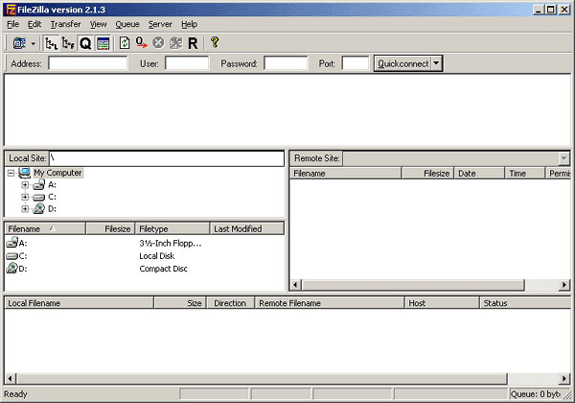Toggle the local directory tree view icon
The height and width of the screenshot is (403, 575).
tap(51, 43)
